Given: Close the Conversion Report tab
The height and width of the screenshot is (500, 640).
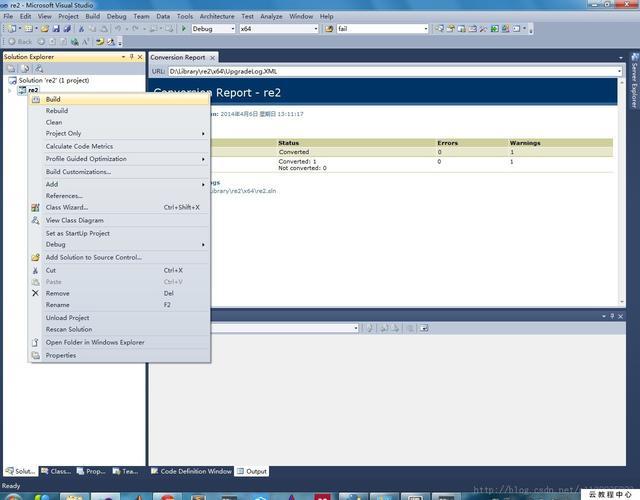Looking at the screenshot, I should pyautogui.click(x=212, y=58).
